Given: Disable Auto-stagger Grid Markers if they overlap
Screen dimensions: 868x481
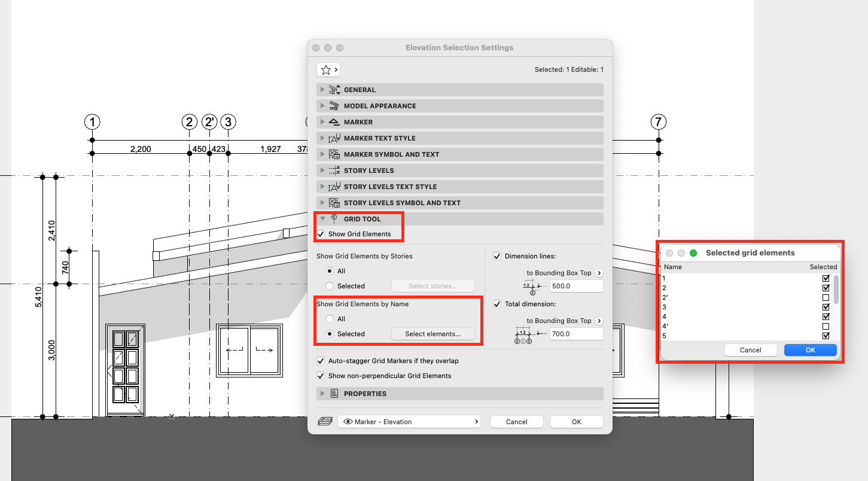Looking at the screenshot, I should pos(321,361).
